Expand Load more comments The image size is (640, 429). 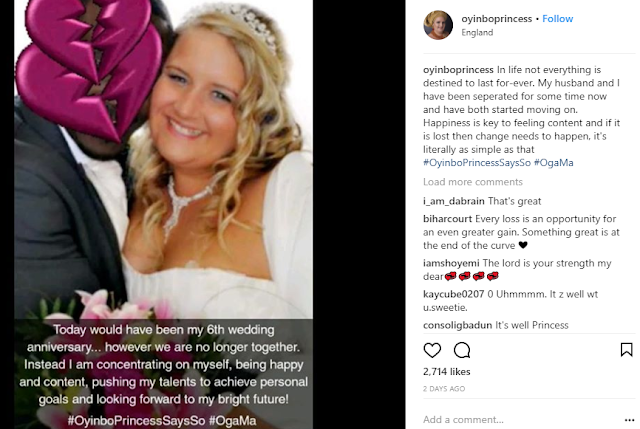point(473,182)
